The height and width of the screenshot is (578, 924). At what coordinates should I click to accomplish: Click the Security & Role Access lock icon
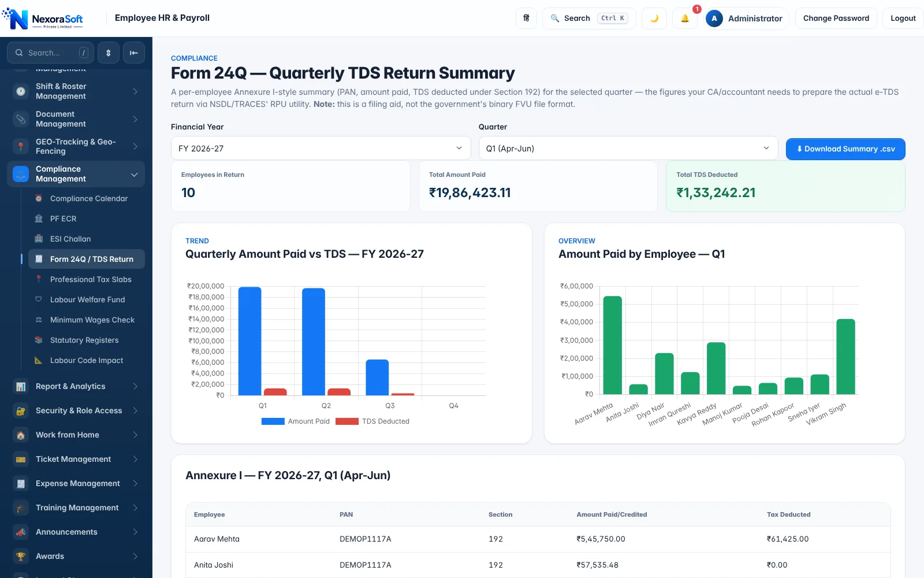(x=21, y=411)
